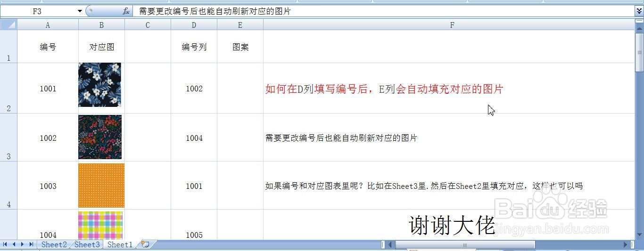This screenshot has height=251, width=644.
Task: Jump to first sheet navigation arrow
Action: click(6, 244)
